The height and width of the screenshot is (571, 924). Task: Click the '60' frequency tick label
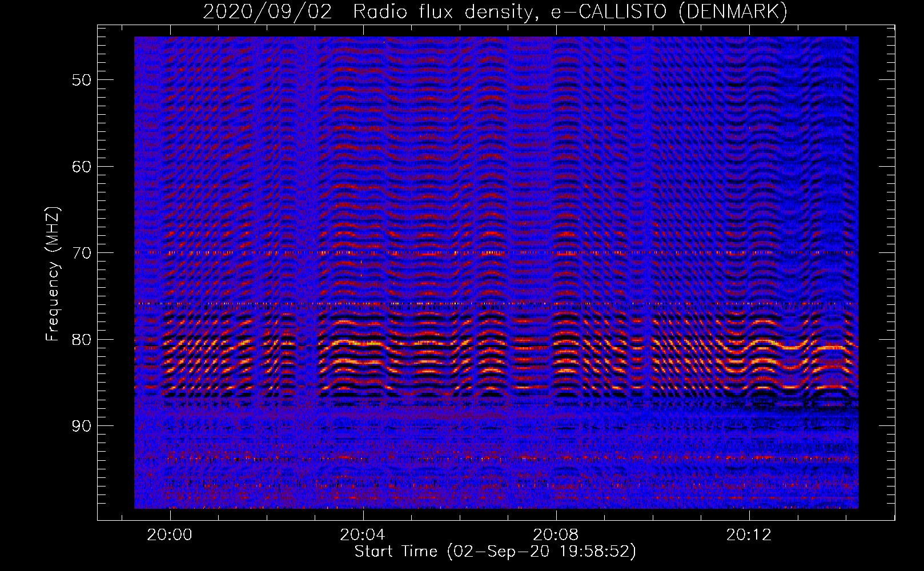click(x=82, y=167)
